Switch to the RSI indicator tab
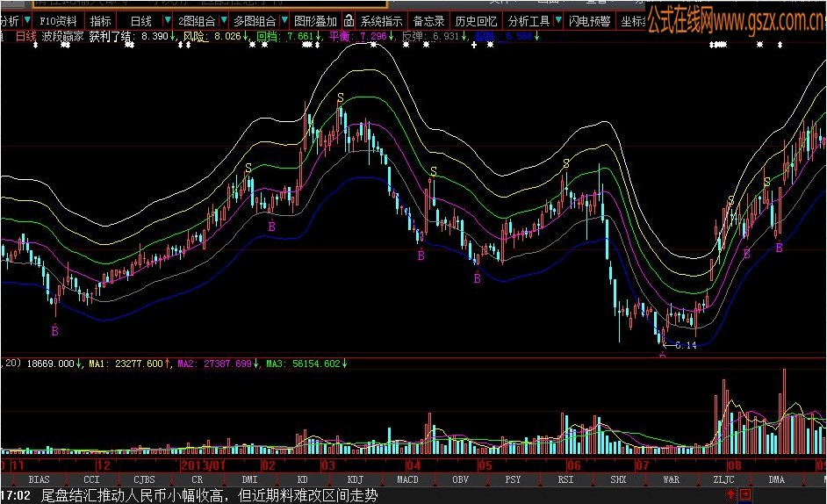This screenshot has height=504, width=827. pyautogui.click(x=565, y=479)
